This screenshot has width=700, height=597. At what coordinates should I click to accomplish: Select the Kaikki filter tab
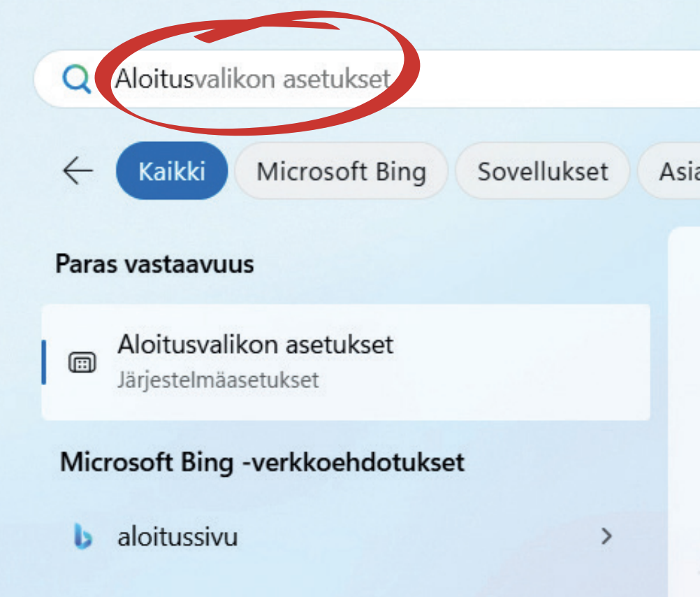172,171
